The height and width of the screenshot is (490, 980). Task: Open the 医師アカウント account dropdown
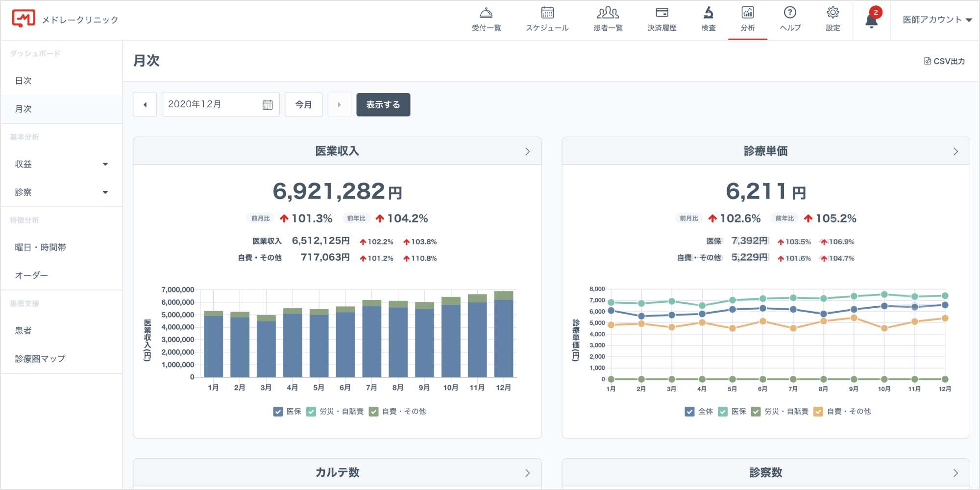click(937, 20)
